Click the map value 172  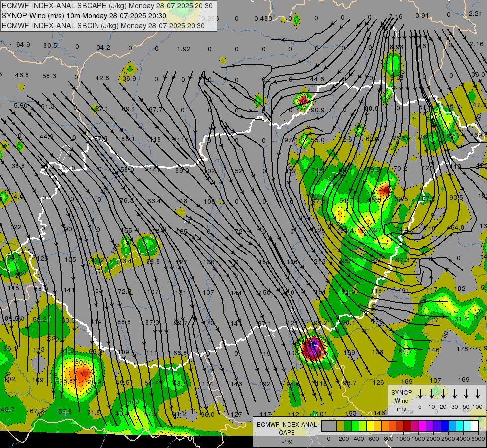pos(237,231)
